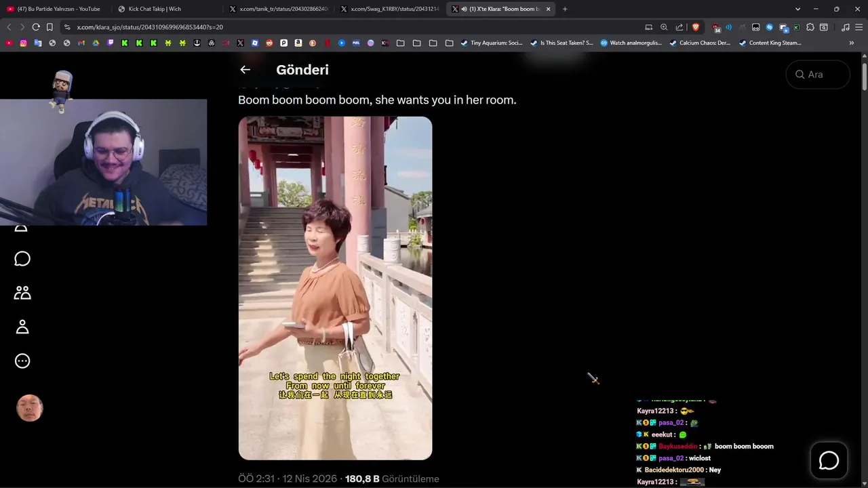Viewport: 868px width, 488px height.
Task: Open a new tab with plus button
Action: click(565, 9)
